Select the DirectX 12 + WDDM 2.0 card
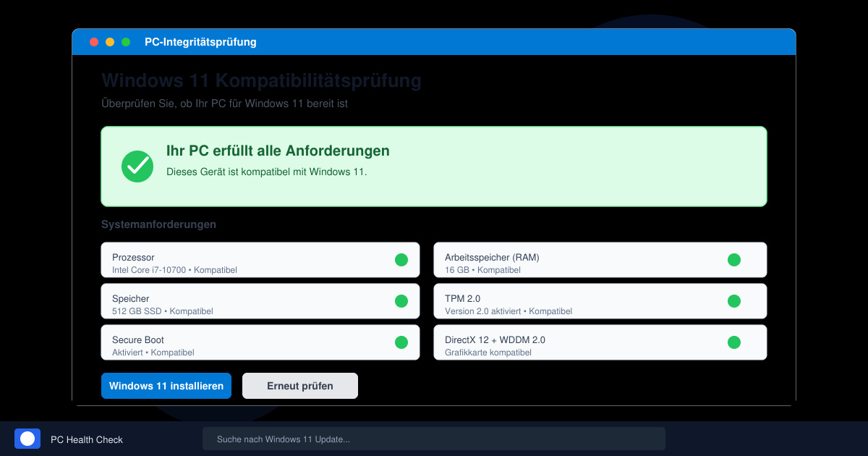This screenshot has width=868, height=456. pos(600,342)
